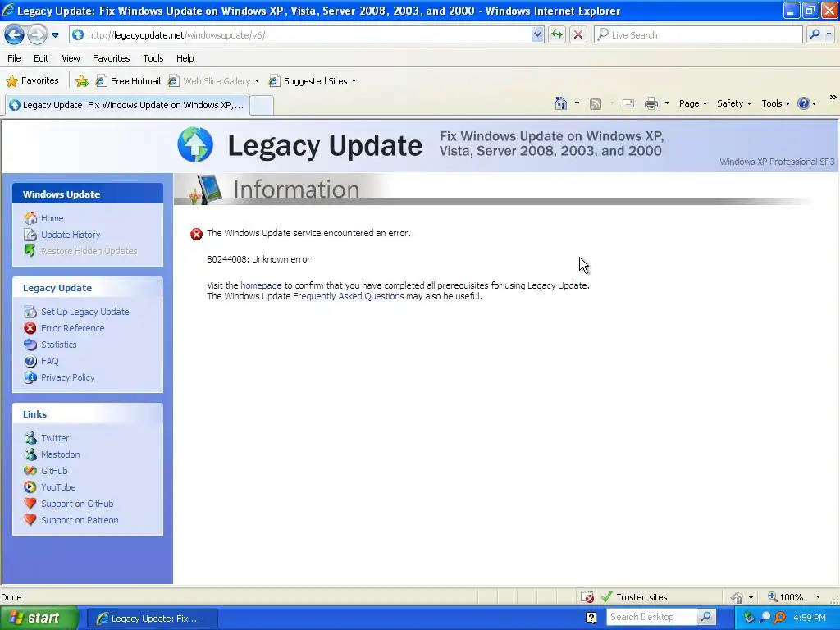Click Restore Hidden Updates sidebar item
This screenshot has height=630, width=840.
[89, 251]
